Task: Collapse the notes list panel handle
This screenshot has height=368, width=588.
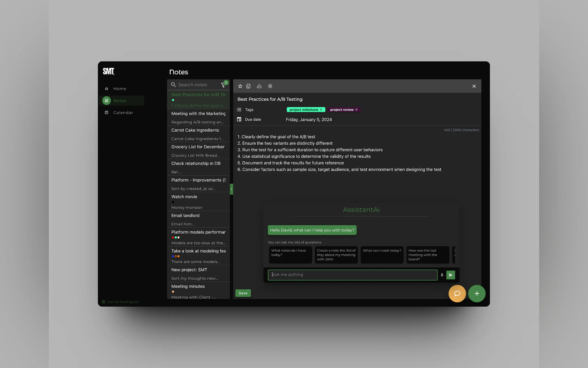Action: [231, 189]
